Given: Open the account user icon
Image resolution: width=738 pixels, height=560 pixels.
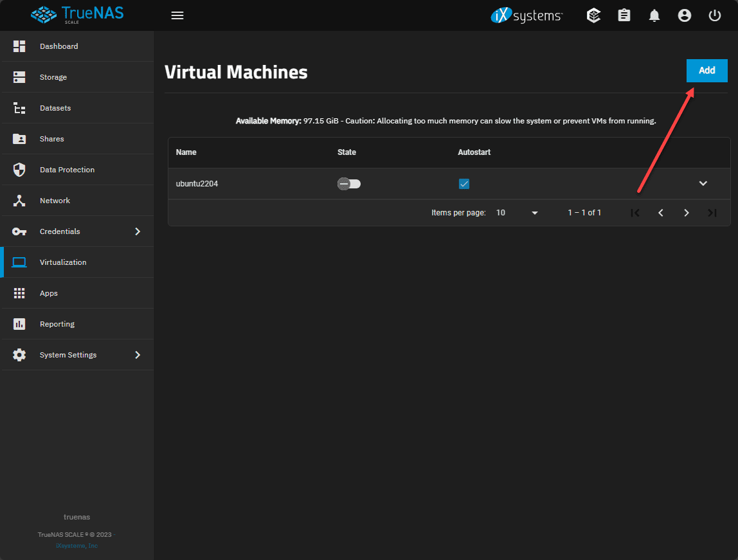Looking at the screenshot, I should [x=685, y=15].
